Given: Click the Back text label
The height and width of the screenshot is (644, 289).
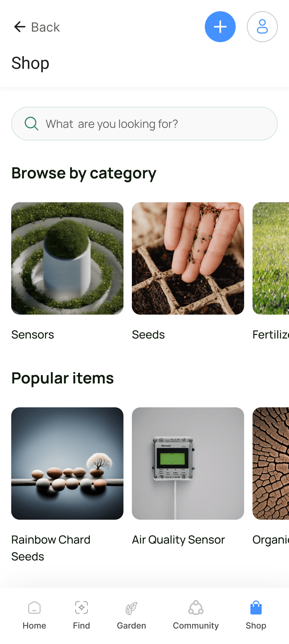Looking at the screenshot, I should 46,27.
